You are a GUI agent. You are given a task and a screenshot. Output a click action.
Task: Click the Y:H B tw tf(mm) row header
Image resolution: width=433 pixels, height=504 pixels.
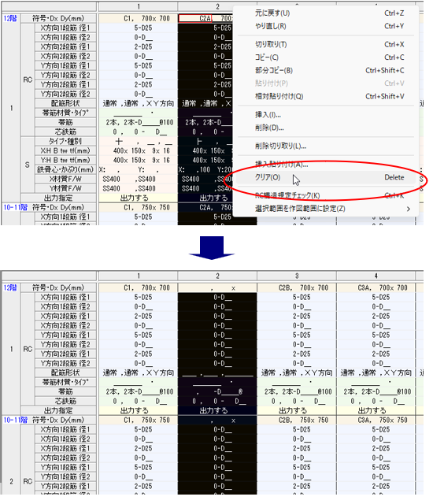pos(65,160)
